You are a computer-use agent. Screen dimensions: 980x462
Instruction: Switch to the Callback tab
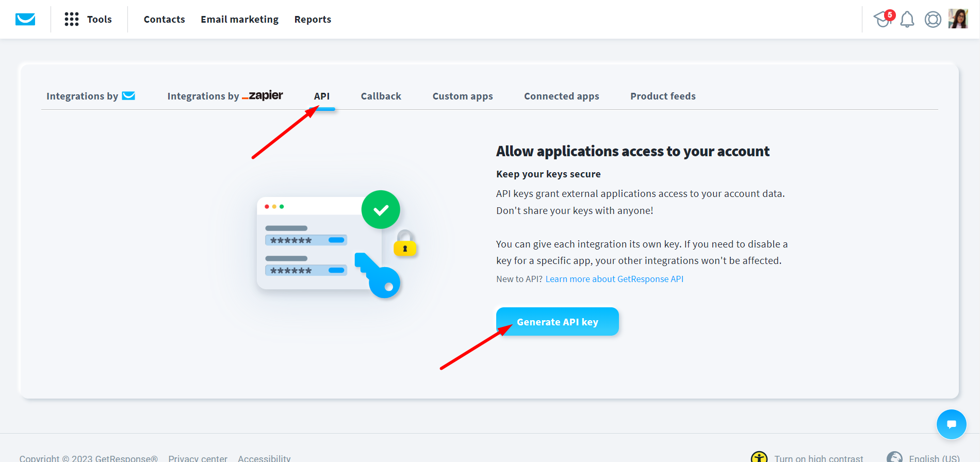[381, 96]
